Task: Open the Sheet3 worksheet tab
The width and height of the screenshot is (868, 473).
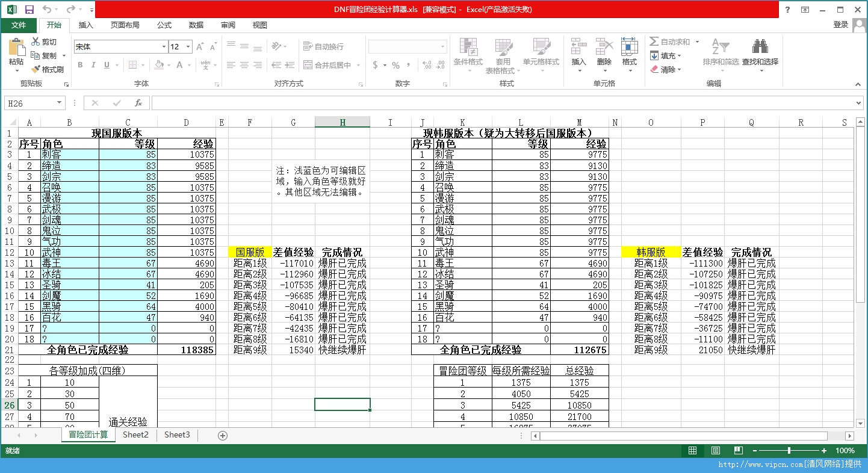Action: point(177,434)
